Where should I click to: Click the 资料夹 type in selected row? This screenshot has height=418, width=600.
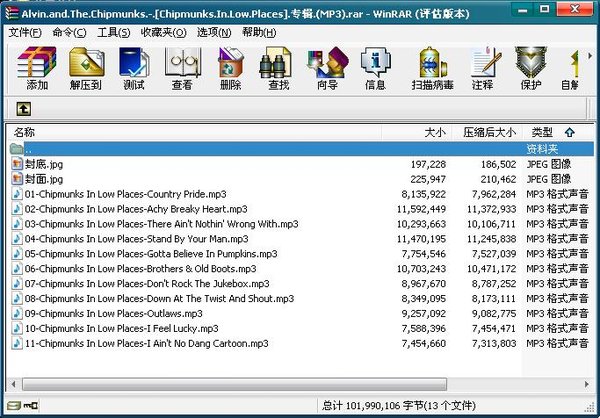542,149
